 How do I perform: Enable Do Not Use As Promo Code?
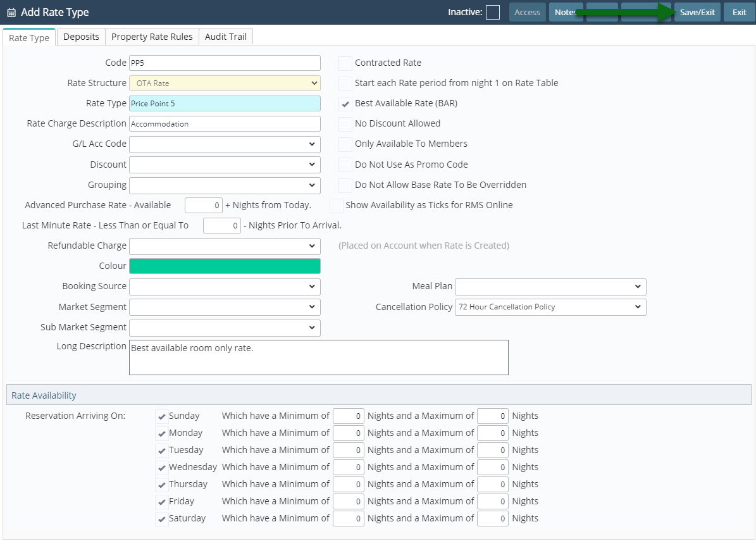(345, 165)
